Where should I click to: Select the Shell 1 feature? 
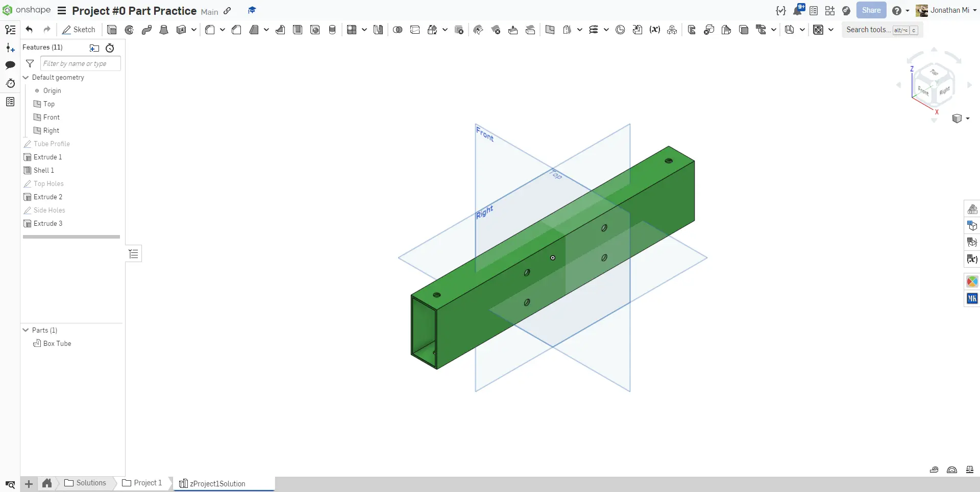click(43, 170)
